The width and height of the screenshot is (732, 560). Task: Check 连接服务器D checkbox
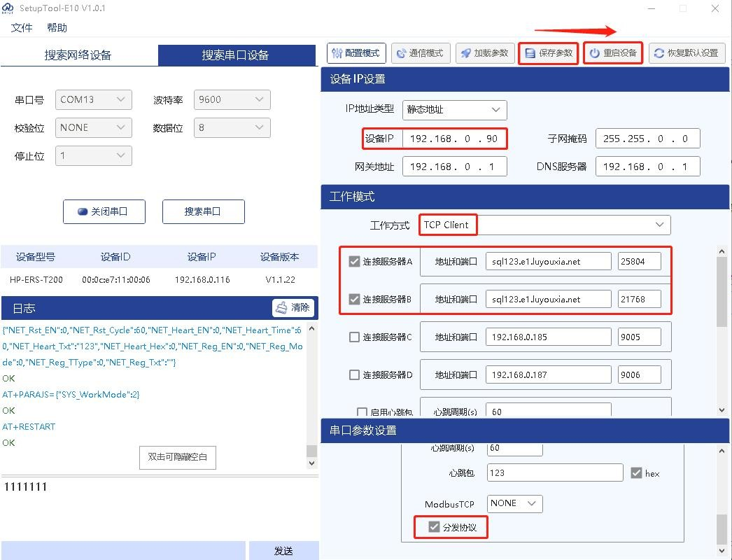354,375
